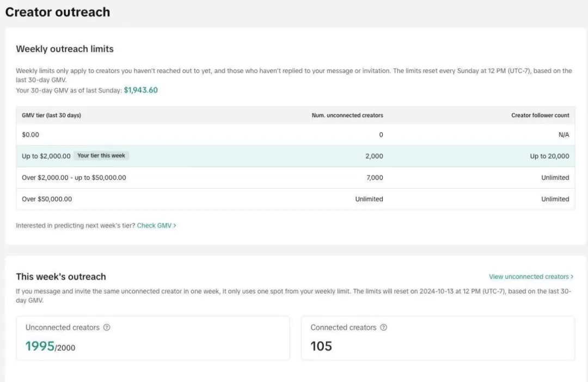This screenshot has height=382, width=588.
Task: Click the 'Creator outreach' page title
Action: click(58, 12)
